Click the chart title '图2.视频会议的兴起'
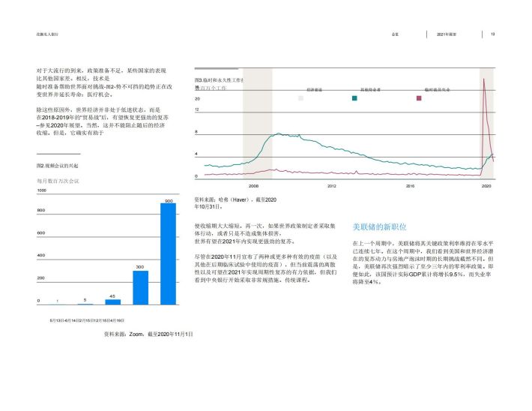Viewport: 532px width, 411px height. click(58, 166)
